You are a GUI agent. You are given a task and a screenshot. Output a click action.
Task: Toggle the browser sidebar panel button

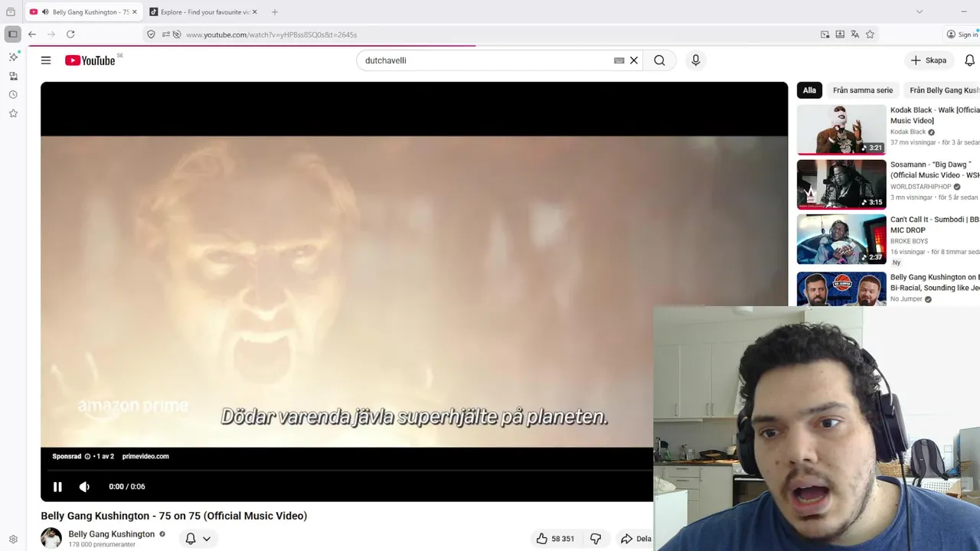tap(13, 34)
